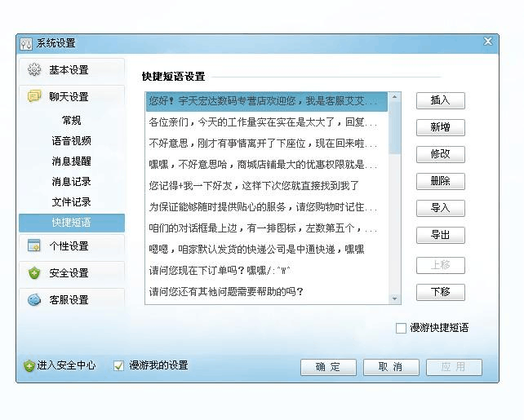524x420 pixels.
Task: Click the 插入 button
Action: 441,100
